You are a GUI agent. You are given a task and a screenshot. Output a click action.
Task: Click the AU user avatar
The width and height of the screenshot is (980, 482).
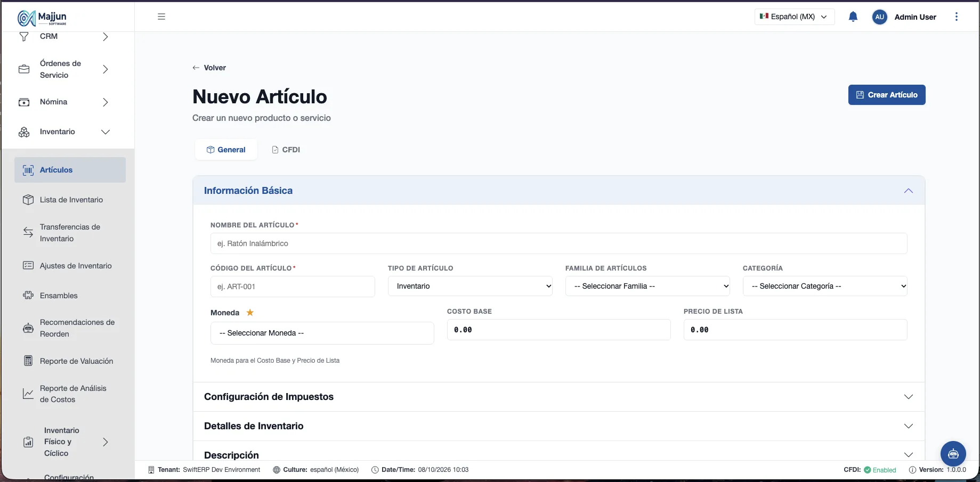[879, 17]
